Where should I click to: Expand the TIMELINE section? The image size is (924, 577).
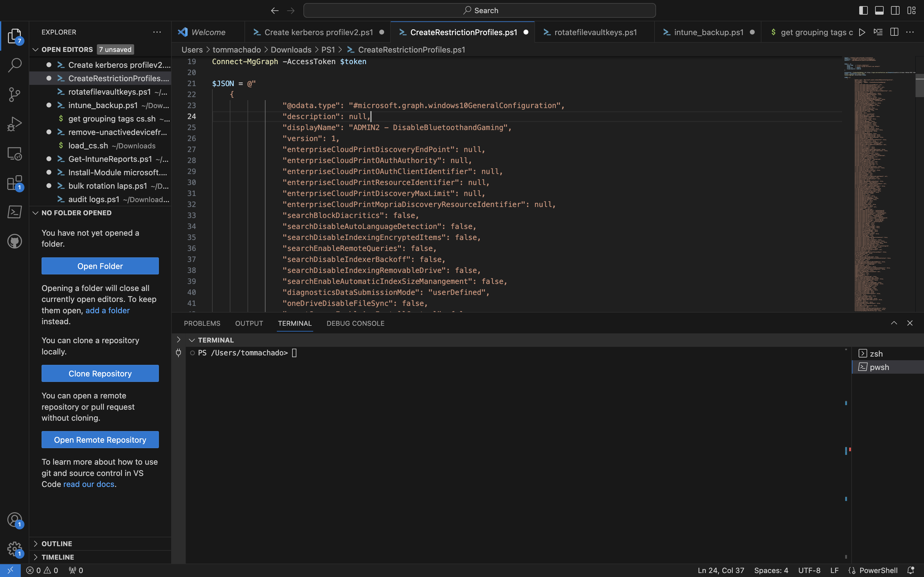pos(35,557)
